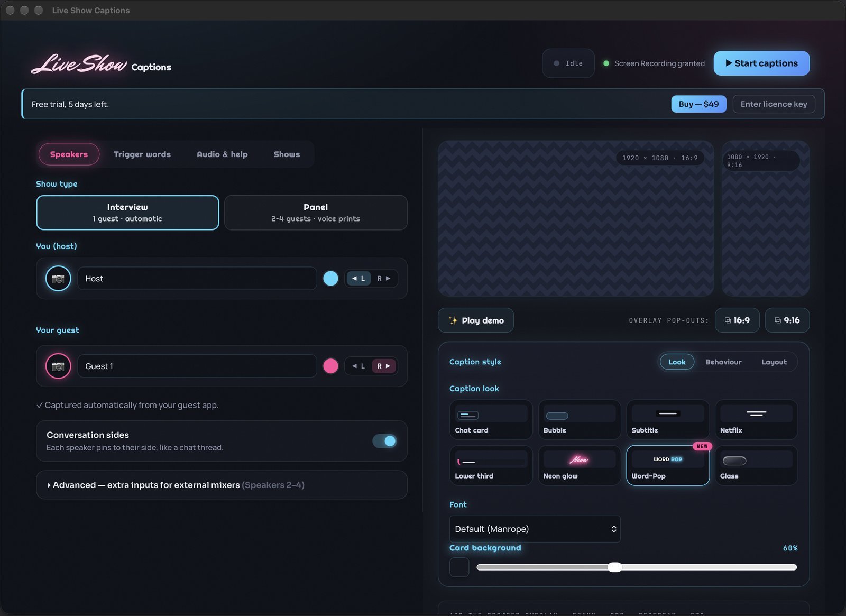Go to the Shows tab
The image size is (846, 616).
click(x=287, y=154)
